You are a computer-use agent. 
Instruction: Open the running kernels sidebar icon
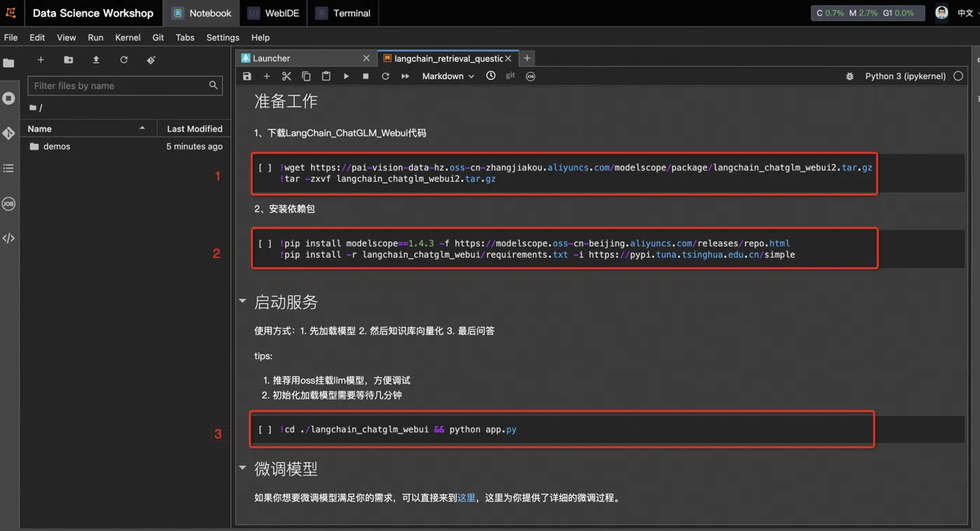pyautogui.click(x=8, y=98)
